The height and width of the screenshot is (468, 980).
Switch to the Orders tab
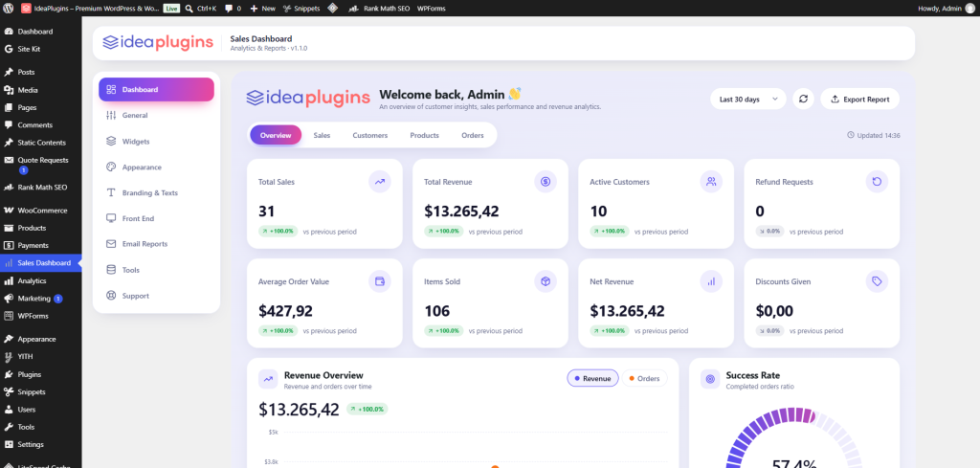tap(473, 135)
